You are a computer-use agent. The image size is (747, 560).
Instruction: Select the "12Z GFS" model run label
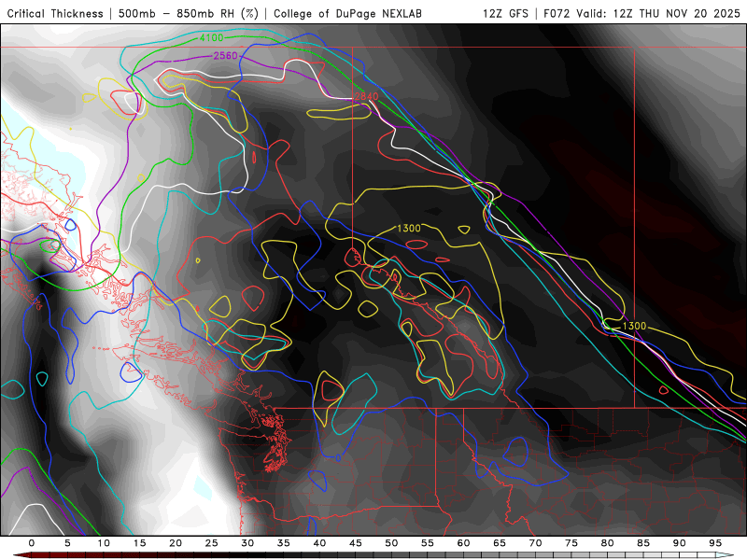505,13
